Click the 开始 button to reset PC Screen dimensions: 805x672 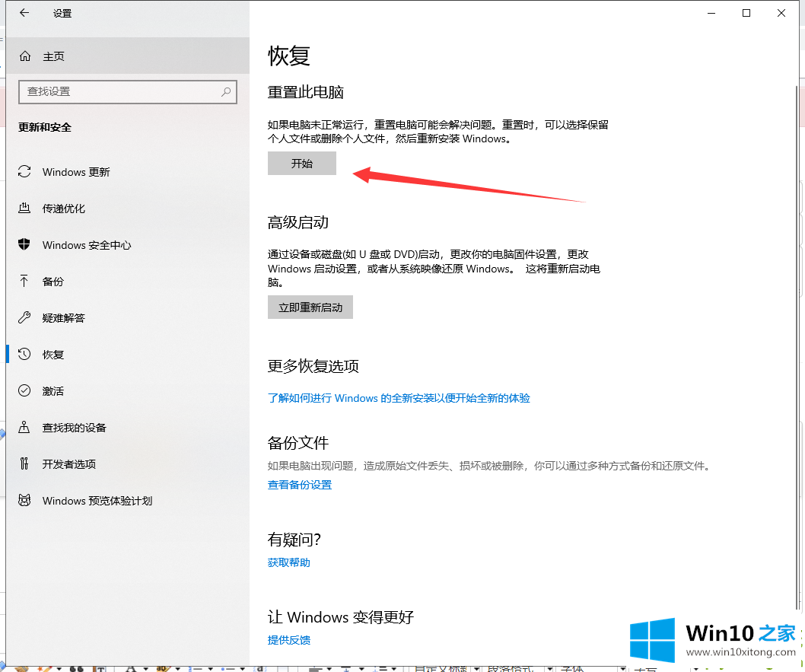[x=302, y=164]
